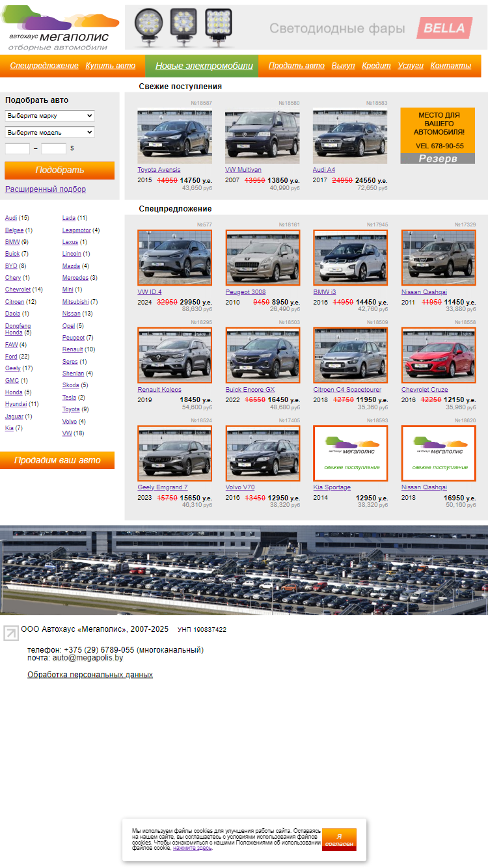Click the small arrow icon beside ООО Автохаус
Screen dimensions: 488x868
tap(10, 633)
